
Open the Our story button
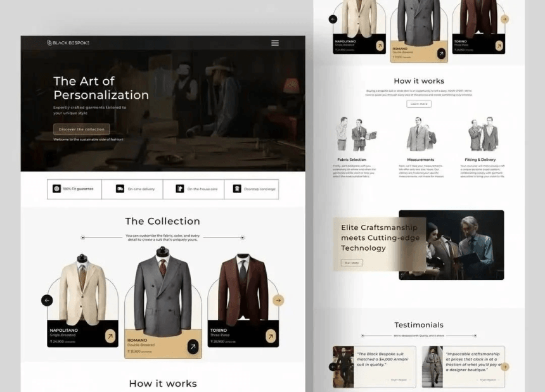point(351,262)
